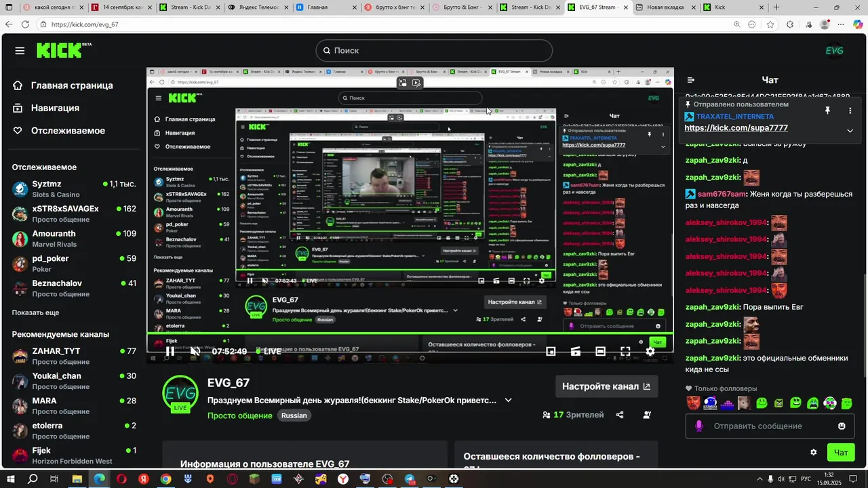Open Chrome from the Windows taskbar
868x488 pixels.
tap(165, 479)
